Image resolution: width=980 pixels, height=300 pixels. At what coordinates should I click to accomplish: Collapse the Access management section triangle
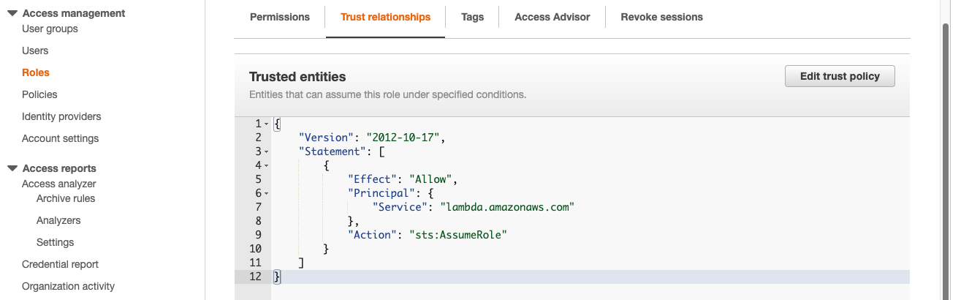(12, 13)
